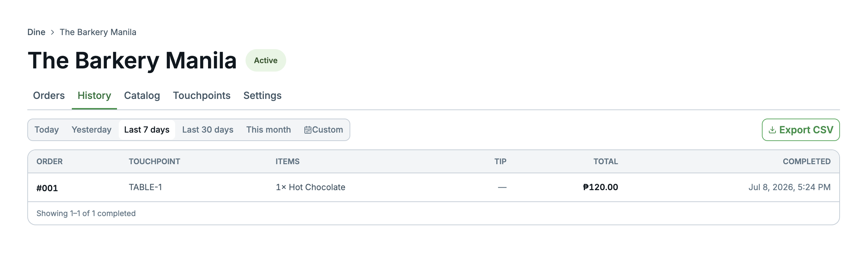Filter orders by This month
Screen dimensions: 868x261
click(269, 130)
